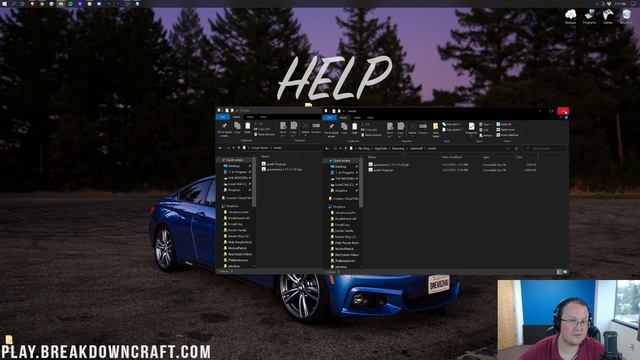
Task: Click the Delete icon in front window ribbon
Action: coord(412,128)
